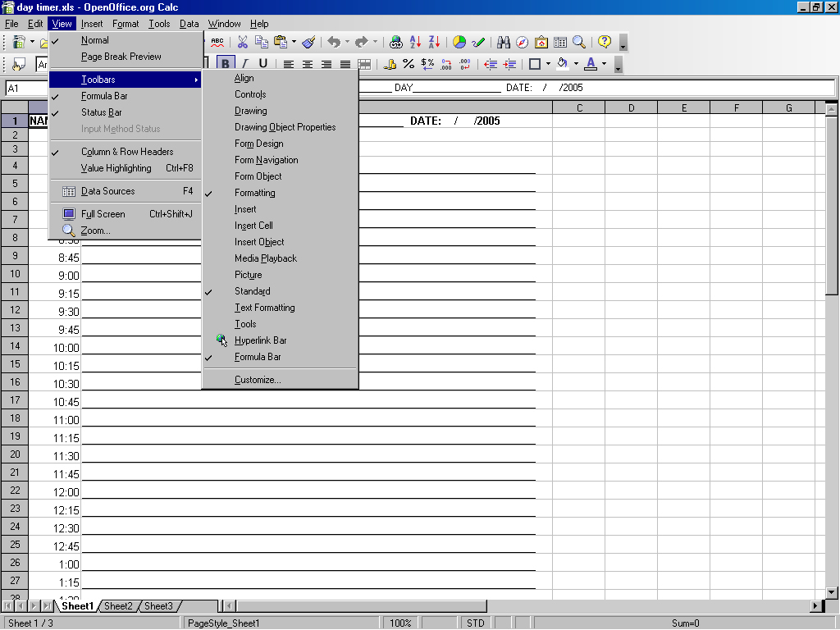The image size is (840, 630).
Task: Open Customize... toolbar settings
Action: 281,380
